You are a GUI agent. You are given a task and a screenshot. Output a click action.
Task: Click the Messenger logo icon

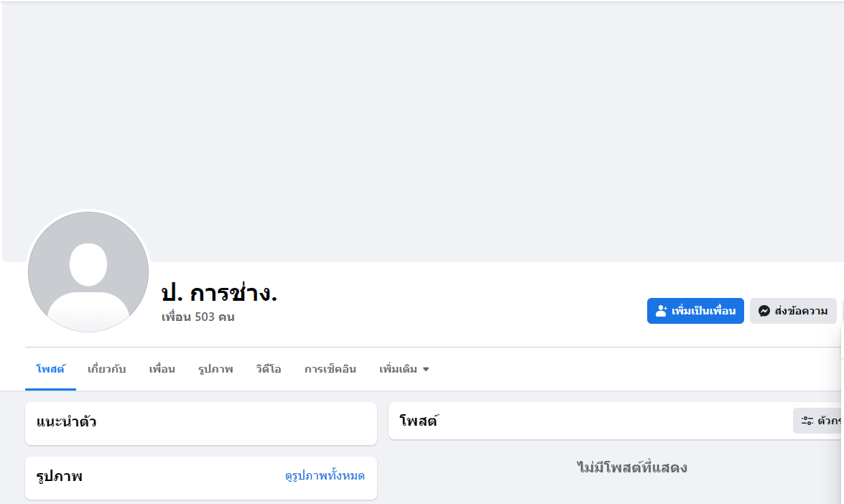764,311
